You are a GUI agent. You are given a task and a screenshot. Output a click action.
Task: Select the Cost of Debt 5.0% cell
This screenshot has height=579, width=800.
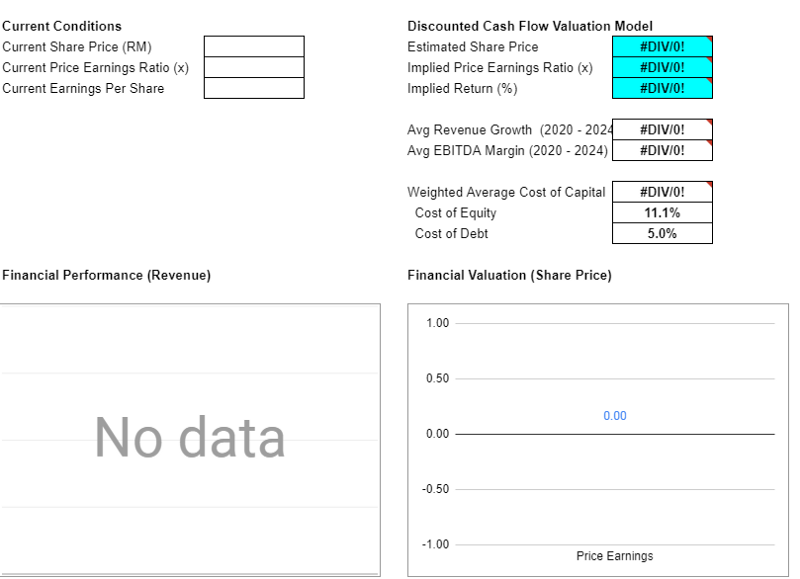pyautogui.click(x=661, y=234)
